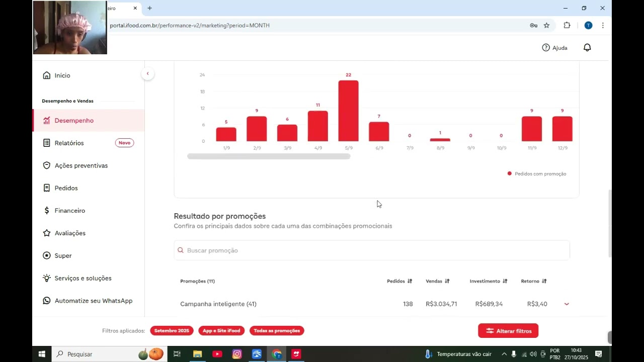
Task: Click the house icon beside Início
Action: [47, 75]
